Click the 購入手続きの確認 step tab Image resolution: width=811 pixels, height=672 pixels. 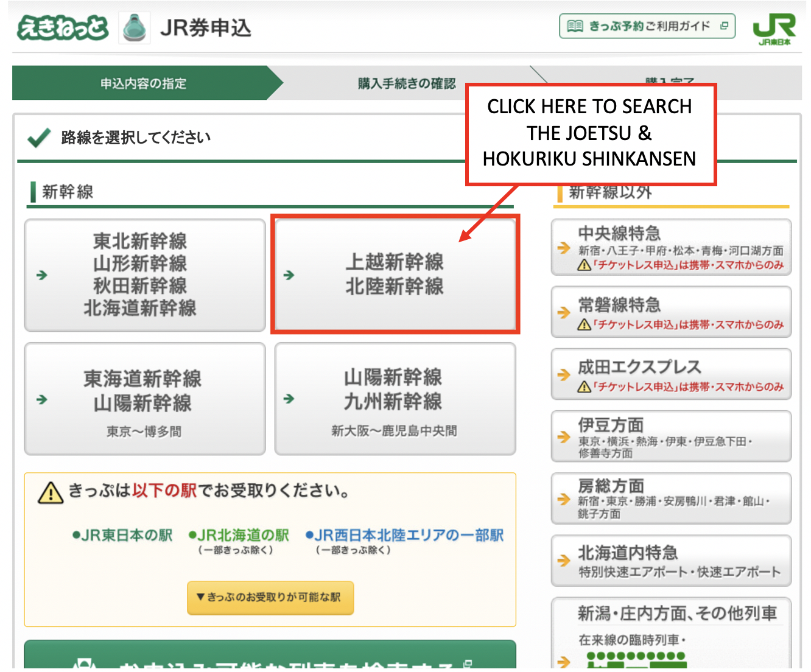tap(406, 83)
